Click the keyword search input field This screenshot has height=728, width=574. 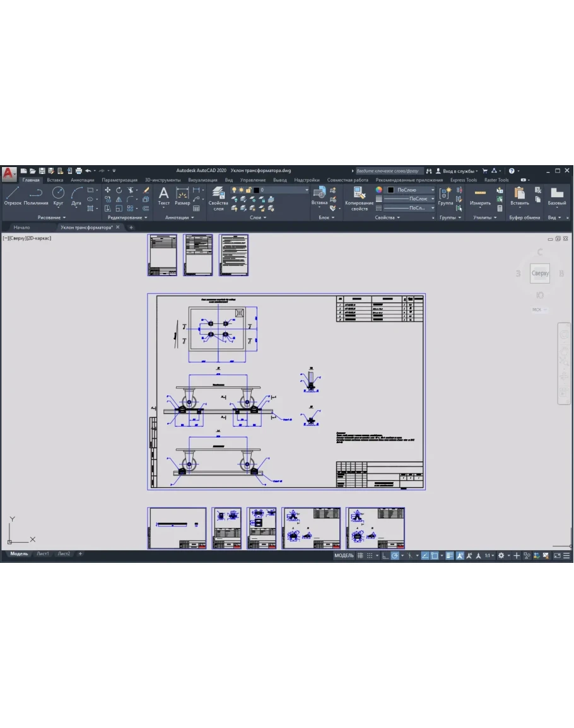point(387,171)
